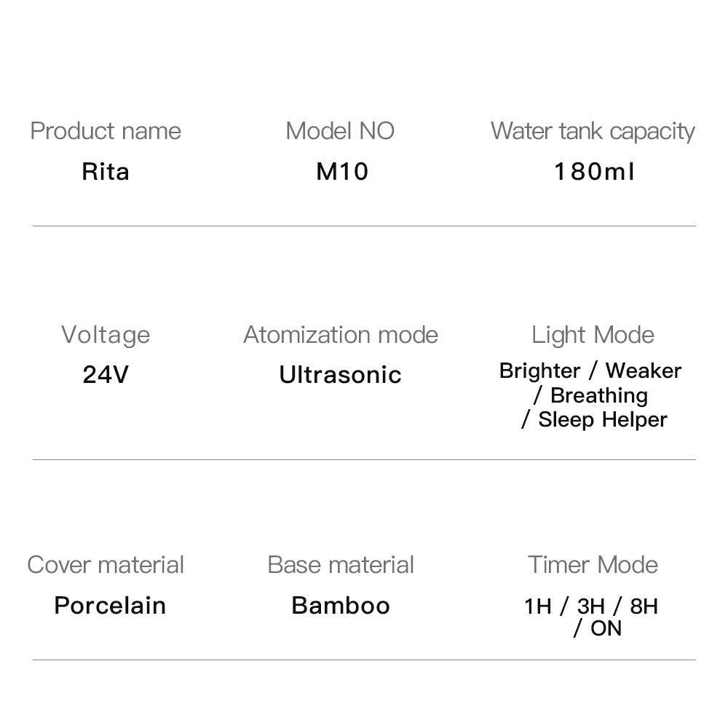This screenshot has height=728, width=728.
Task: Click the "Base material" heading
Action: pos(341,565)
